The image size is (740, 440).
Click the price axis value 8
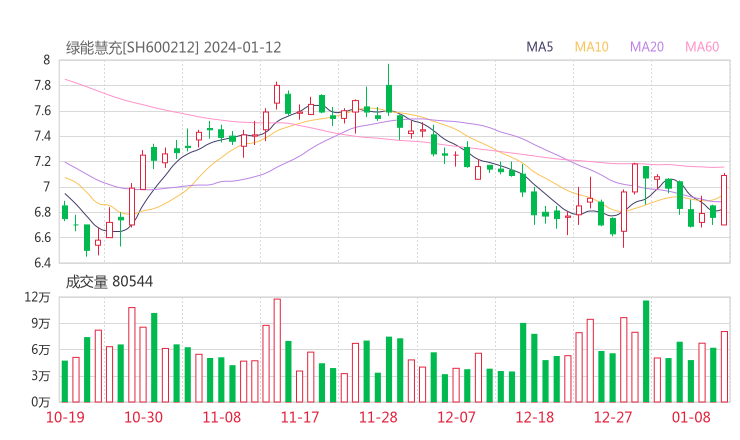point(46,60)
